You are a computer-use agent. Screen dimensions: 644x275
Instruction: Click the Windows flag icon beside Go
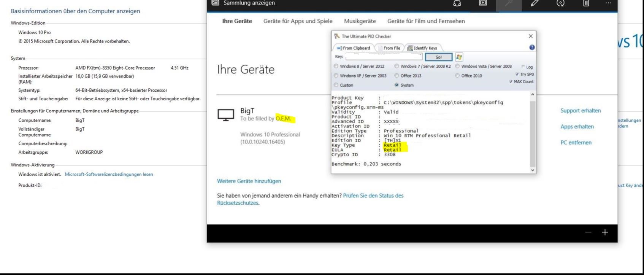pos(459,57)
